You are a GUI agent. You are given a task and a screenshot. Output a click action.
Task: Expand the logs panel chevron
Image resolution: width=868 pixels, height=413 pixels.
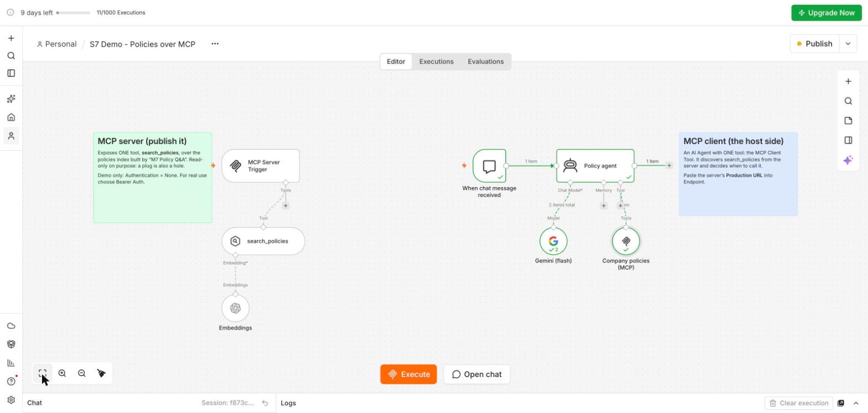[x=856, y=403]
